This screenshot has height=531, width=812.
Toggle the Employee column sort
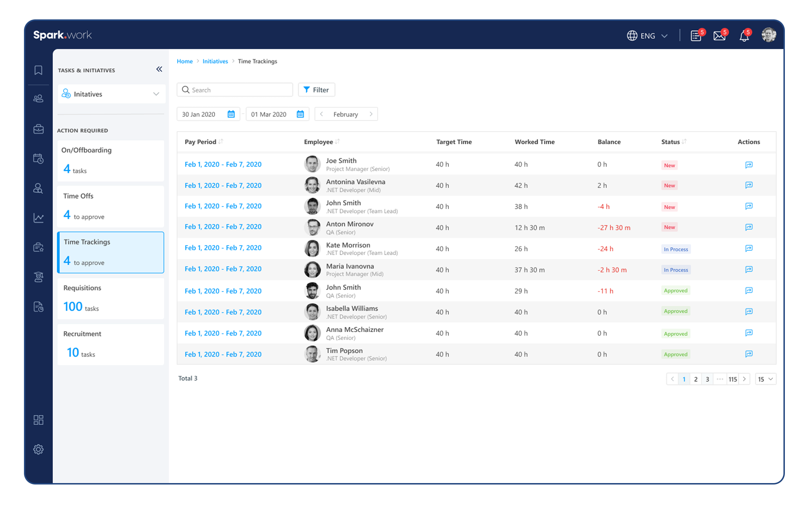coord(338,142)
